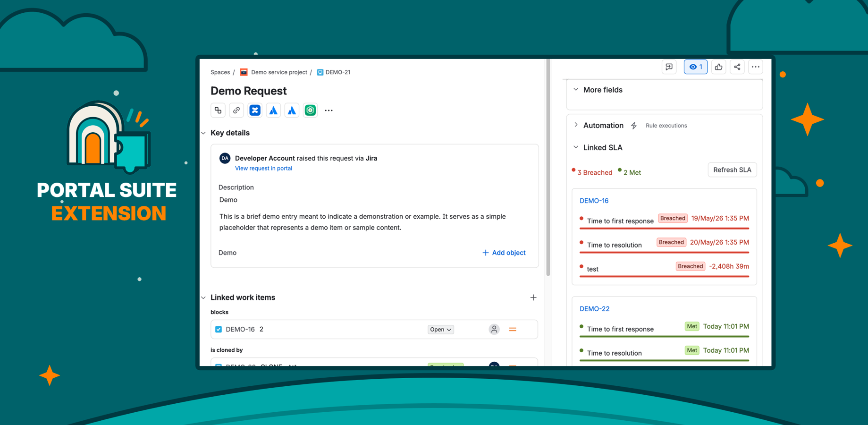Screen dimensions: 868x425
Task: Click the 19/May/26 1:35 PM breached date
Action: tap(720, 218)
